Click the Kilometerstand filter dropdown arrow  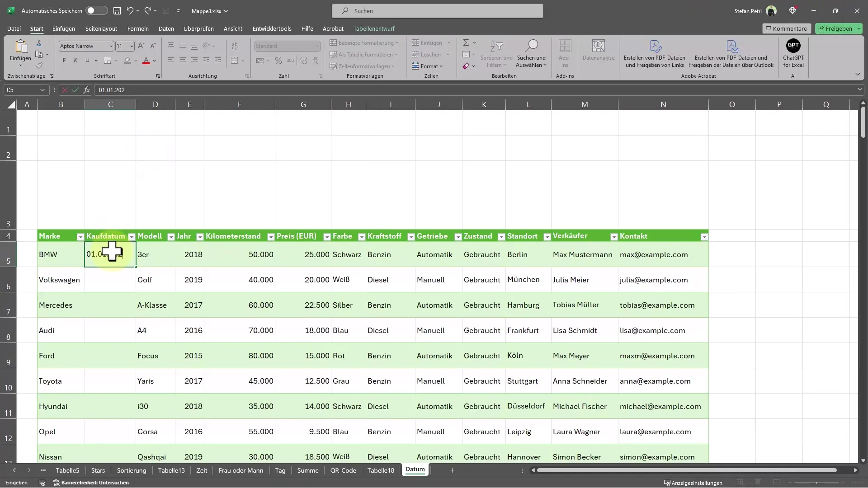click(x=271, y=237)
